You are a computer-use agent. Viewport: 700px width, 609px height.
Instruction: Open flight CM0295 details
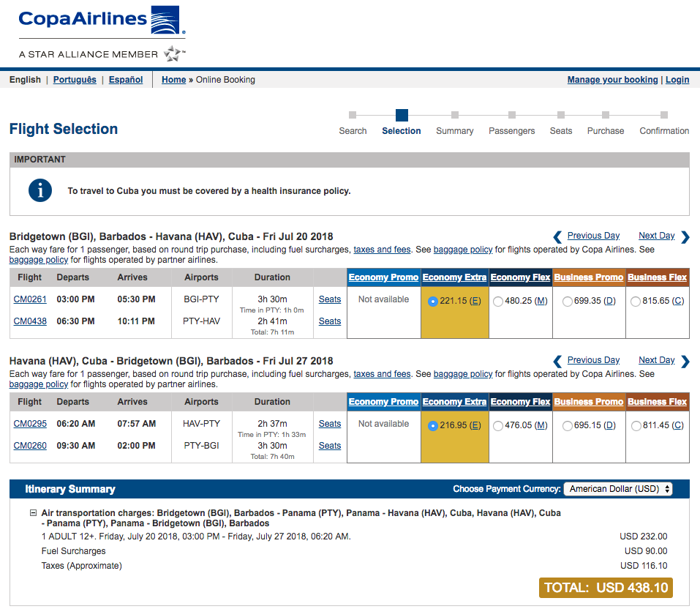pos(30,423)
